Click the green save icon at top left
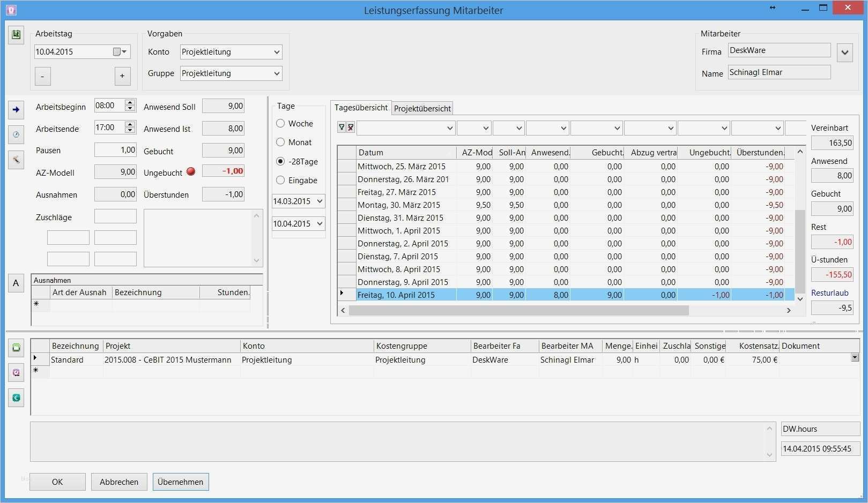The image size is (868, 503). point(16,35)
